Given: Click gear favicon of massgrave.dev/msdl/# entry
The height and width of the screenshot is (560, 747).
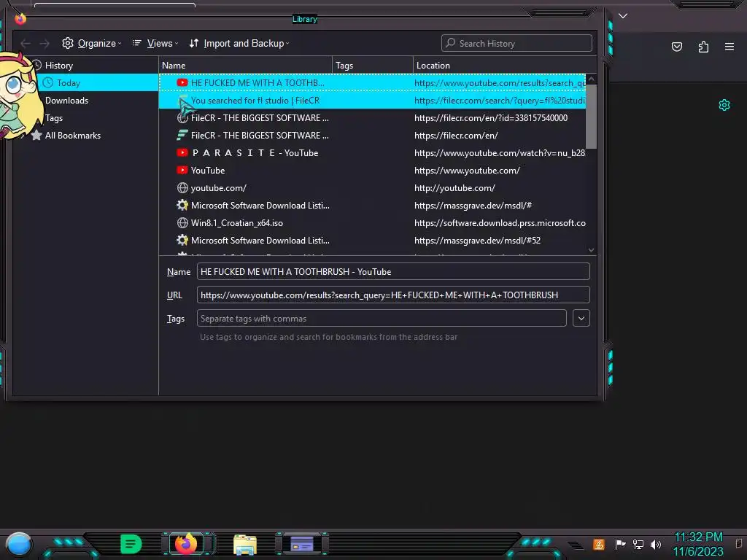Looking at the screenshot, I should [x=182, y=206].
